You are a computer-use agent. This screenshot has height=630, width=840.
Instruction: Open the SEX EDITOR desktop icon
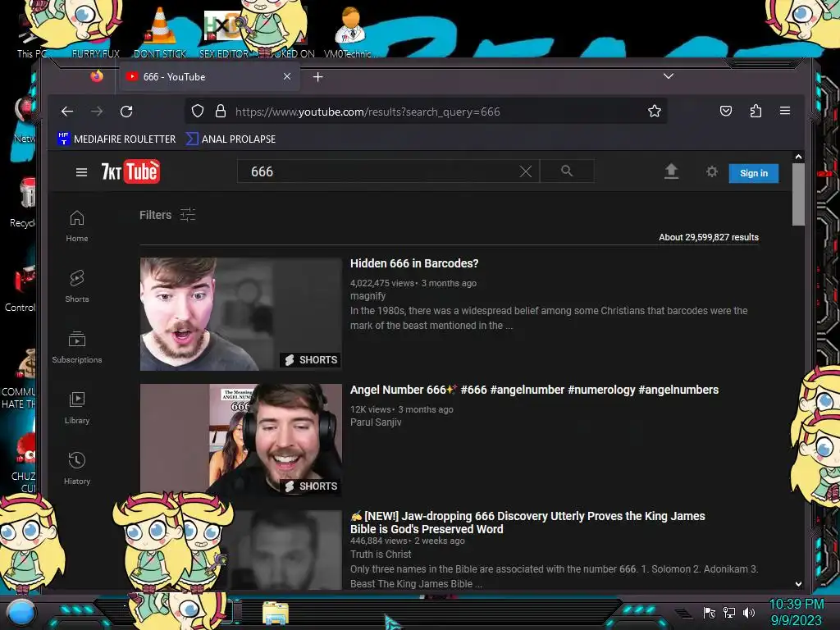pyautogui.click(x=223, y=34)
